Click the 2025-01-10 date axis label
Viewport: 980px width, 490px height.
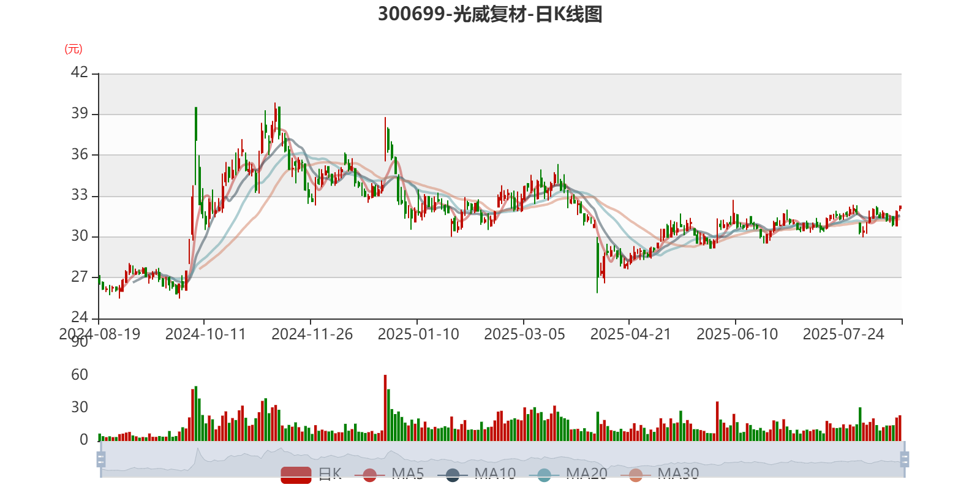coord(418,334)
